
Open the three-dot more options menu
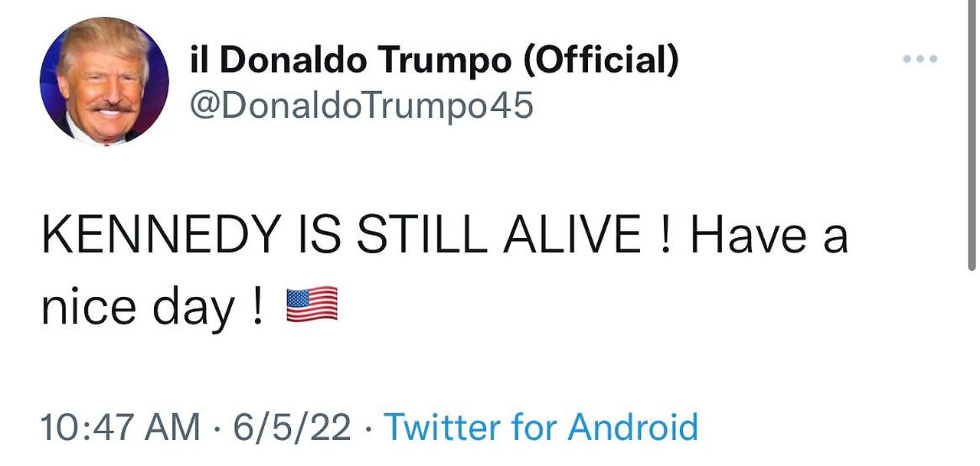pos(920,59)
